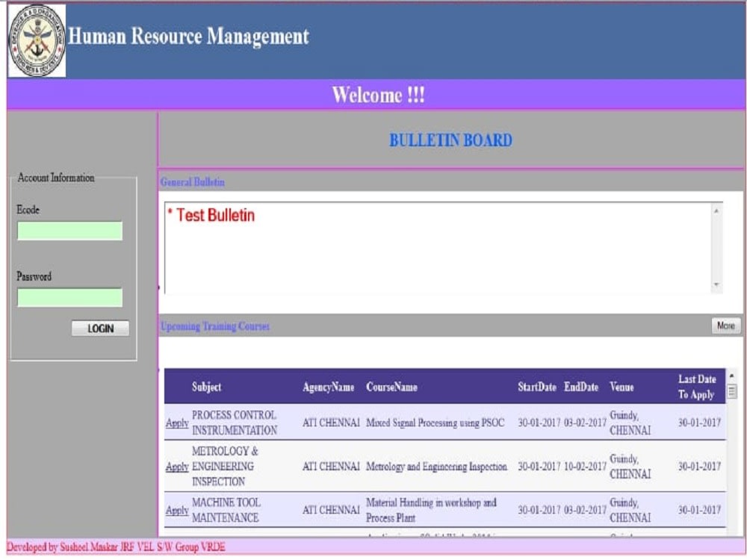Click the Last Date To Apply header
Image resolution: width=747 pixels, height=560 pixels.
tap(697, 387)
